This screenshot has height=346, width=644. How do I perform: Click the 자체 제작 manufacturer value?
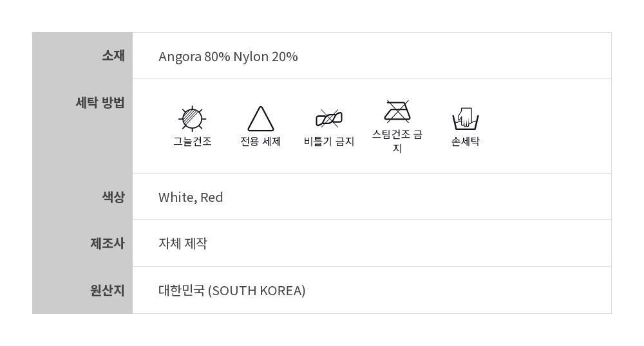(183, 244)
